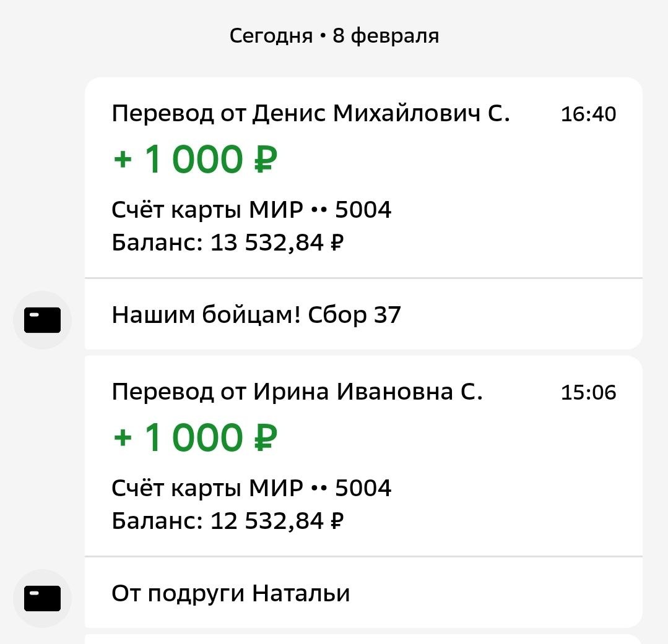This screenshot has height=644, width=668.
Task: Tap the partially visible card at the bottom
Action: 363,639
